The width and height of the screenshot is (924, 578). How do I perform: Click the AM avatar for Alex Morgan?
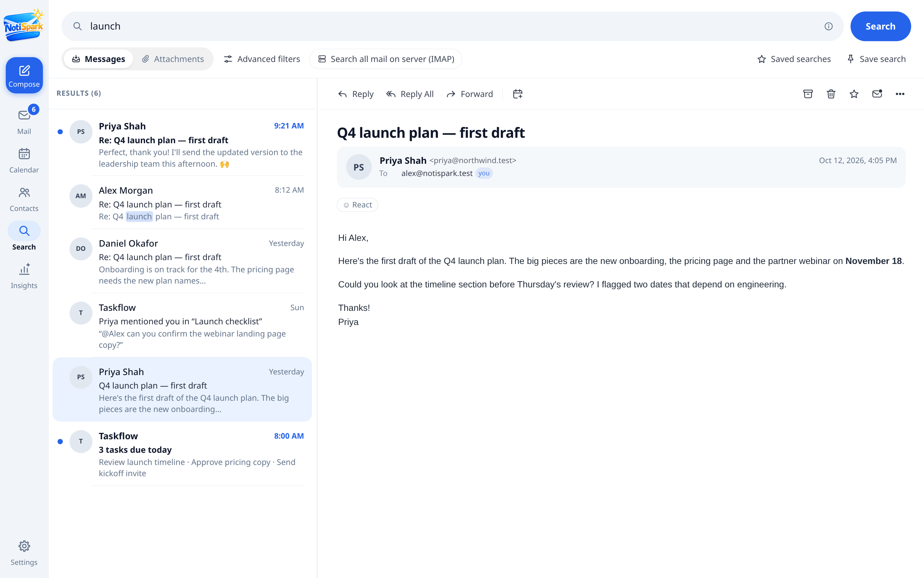81,196
